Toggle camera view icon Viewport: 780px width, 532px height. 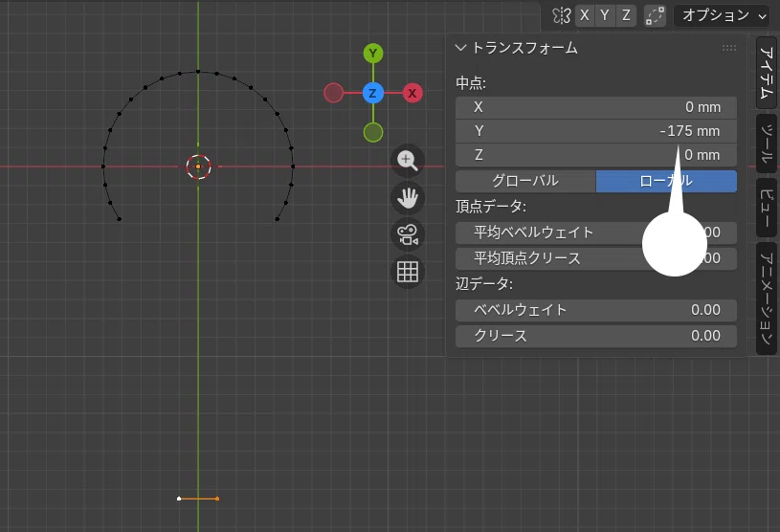pos(408,234)
